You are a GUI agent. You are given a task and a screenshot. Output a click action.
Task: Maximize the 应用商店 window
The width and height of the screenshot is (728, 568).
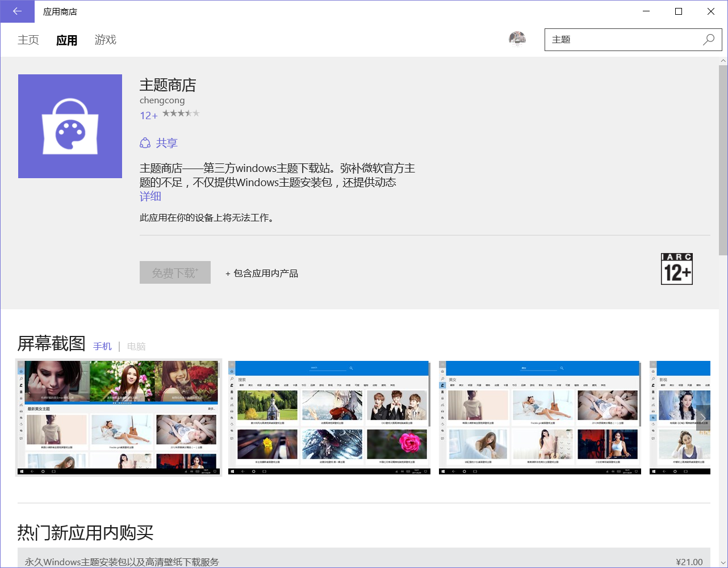click(x=678, y=11)
